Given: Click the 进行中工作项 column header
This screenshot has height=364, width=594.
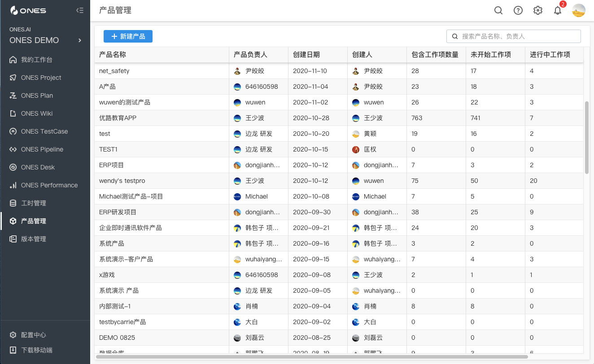Looking at the screenshot, I should [x=550, y=55].
